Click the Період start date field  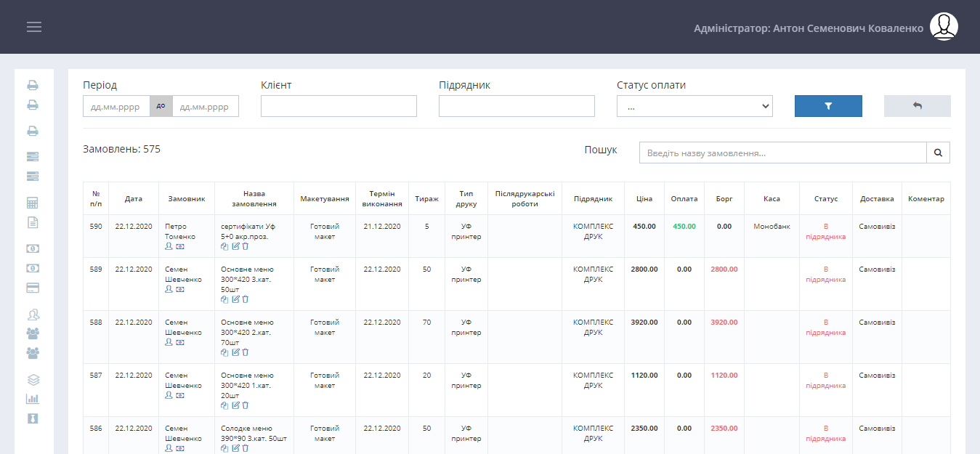click(116, 107)
